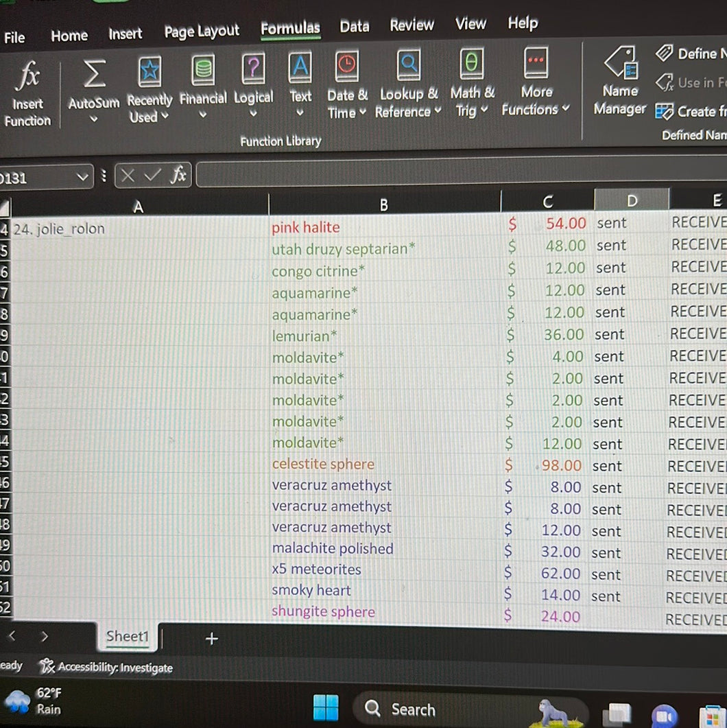The image size is (727, 728).
Task: Click the Select All corner triangle
Action: 5,207
